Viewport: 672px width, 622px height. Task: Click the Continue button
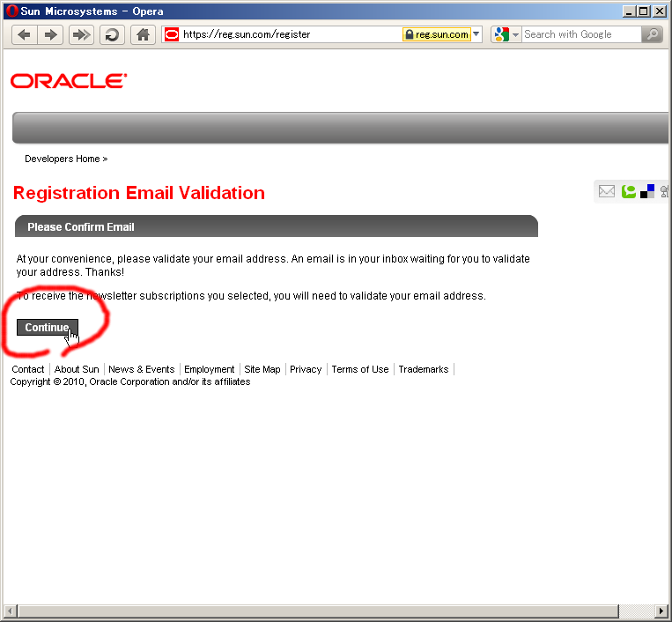48,328
